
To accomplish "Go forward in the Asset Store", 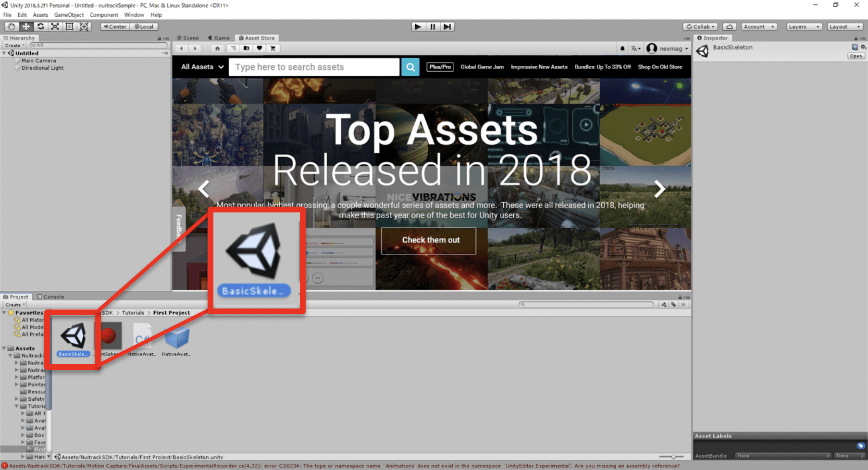I will pos(195,48).
